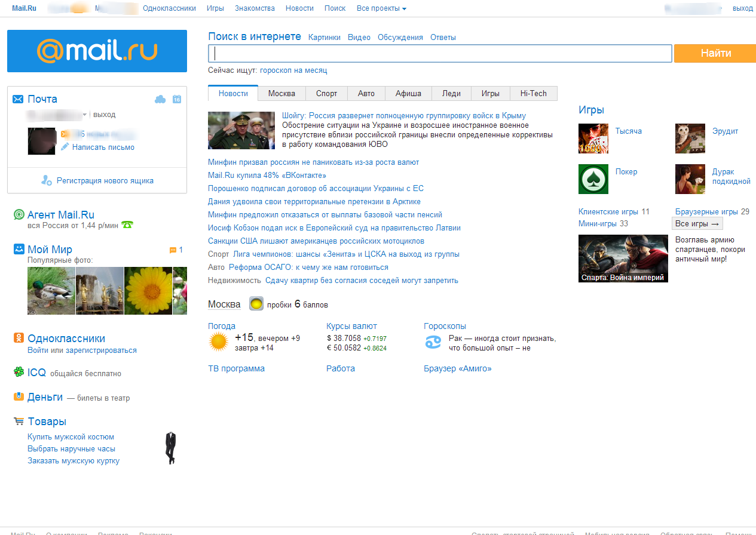Switch to the Афиша tab
Image resolution: width=756 pixels, height=535 pixels.
[408, 93]
